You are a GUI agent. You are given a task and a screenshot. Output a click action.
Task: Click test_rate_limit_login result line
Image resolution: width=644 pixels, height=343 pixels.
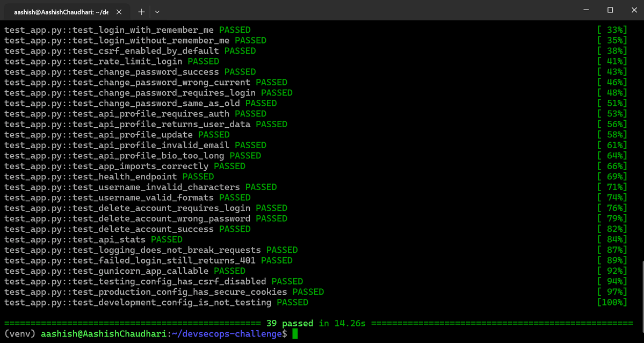point(112,62)
